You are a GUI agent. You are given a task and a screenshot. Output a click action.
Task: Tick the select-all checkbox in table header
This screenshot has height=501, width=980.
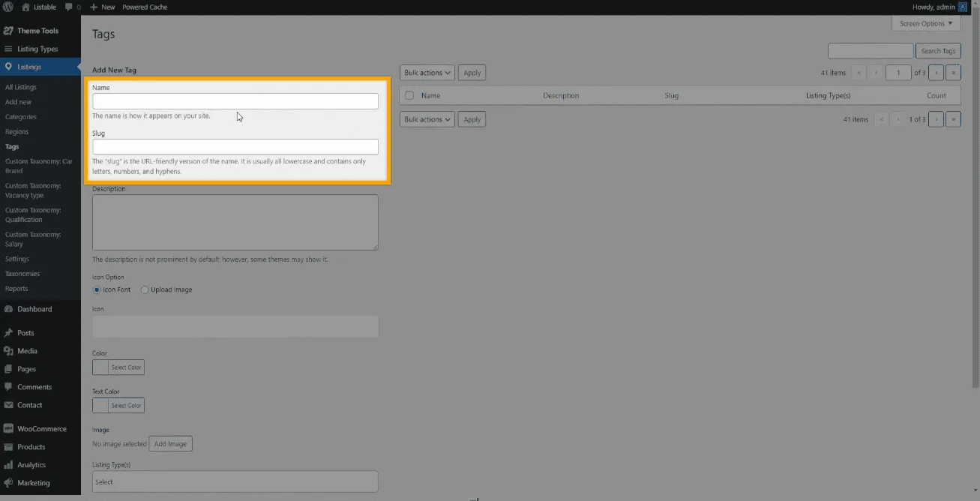(x=409, y=96)
